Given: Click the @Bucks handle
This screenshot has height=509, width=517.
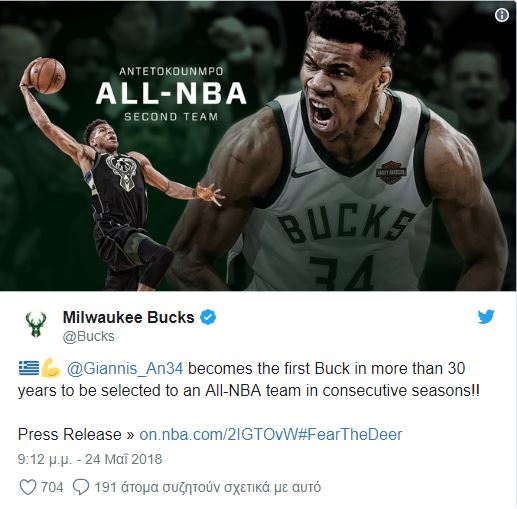Looking at the screenshot, I should pos(88,336).
